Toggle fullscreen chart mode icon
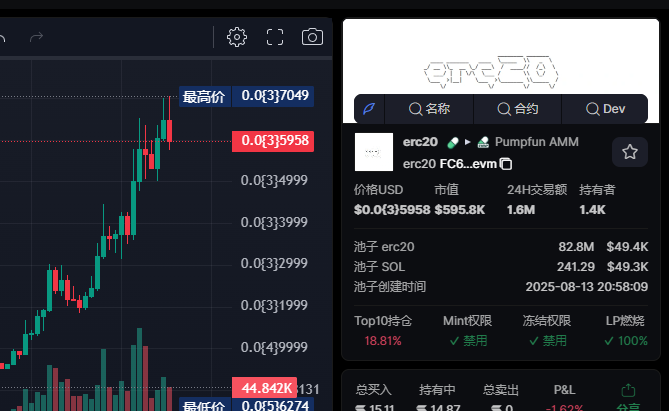 pos(275,37)
